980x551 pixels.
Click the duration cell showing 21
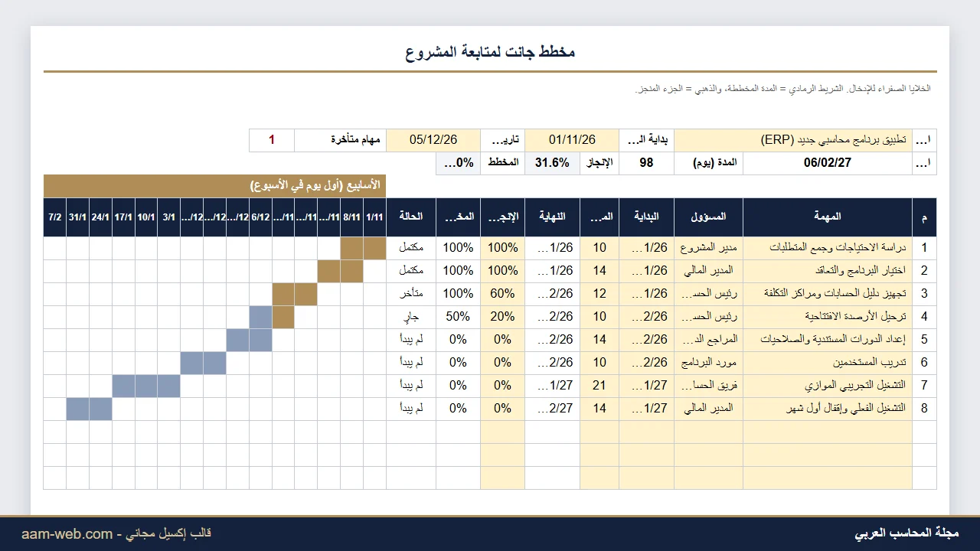(599, 386)
